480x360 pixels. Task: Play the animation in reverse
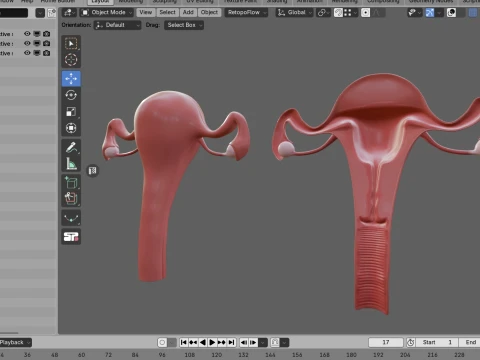pyautogui.click(x=202, y=342)
